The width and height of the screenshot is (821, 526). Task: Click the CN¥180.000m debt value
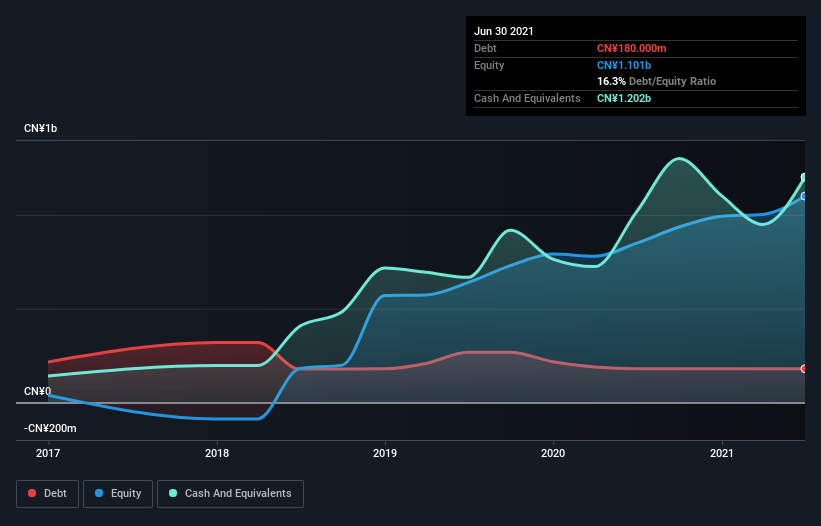631,49
